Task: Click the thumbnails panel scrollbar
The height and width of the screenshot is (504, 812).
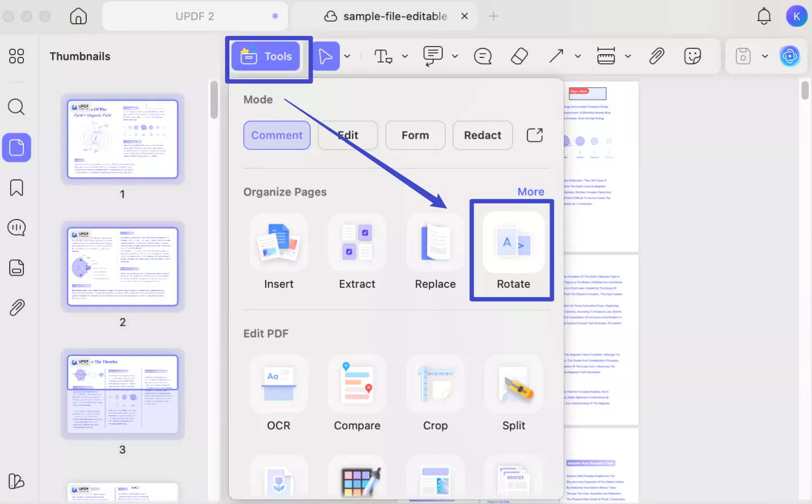Action: pos(214,100)
